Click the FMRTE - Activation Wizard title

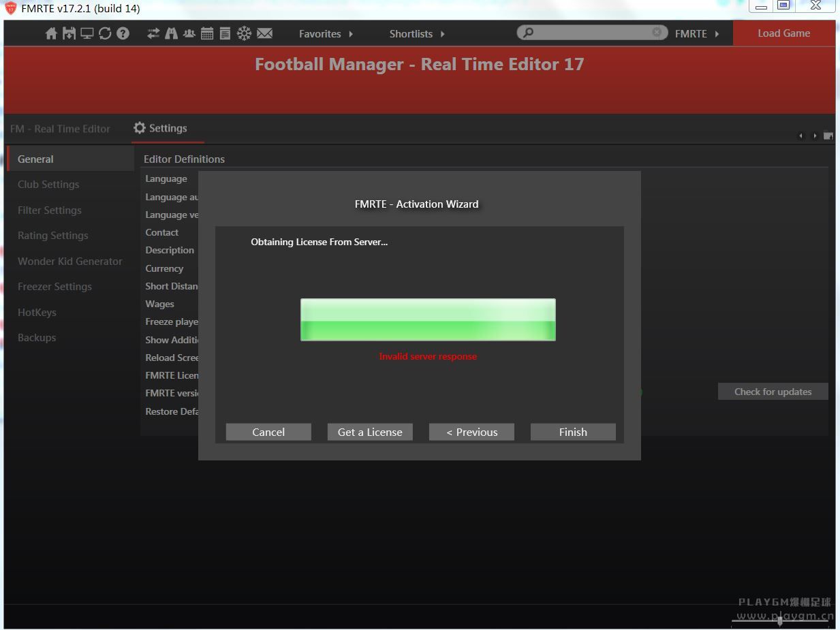coord(417,204)
